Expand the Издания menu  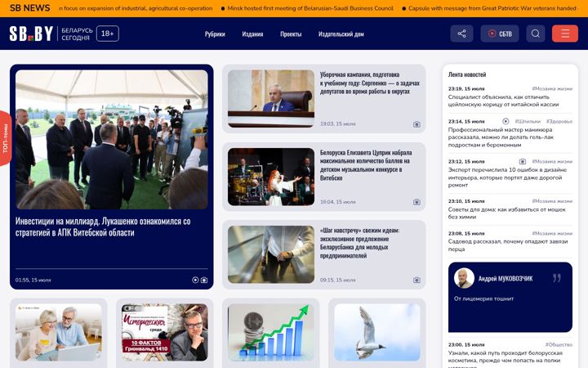[x=252, y=34]
